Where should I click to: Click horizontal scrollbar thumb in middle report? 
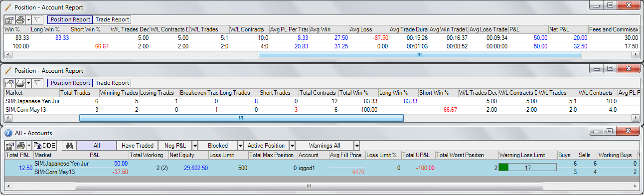[x=241, y=118]
